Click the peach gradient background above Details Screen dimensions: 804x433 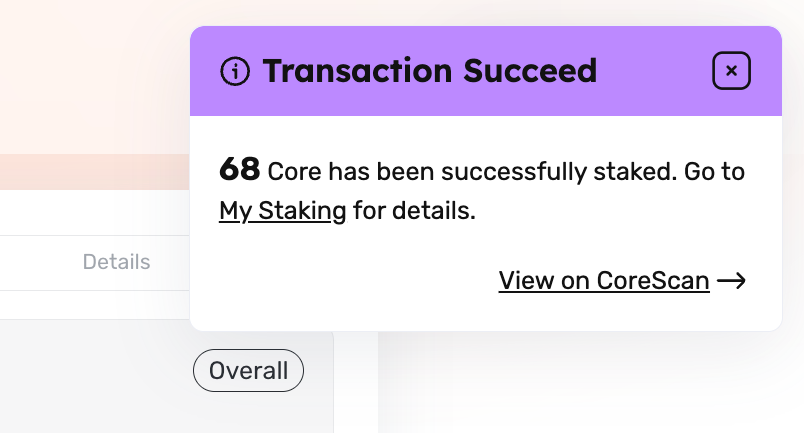coord(95,77)
